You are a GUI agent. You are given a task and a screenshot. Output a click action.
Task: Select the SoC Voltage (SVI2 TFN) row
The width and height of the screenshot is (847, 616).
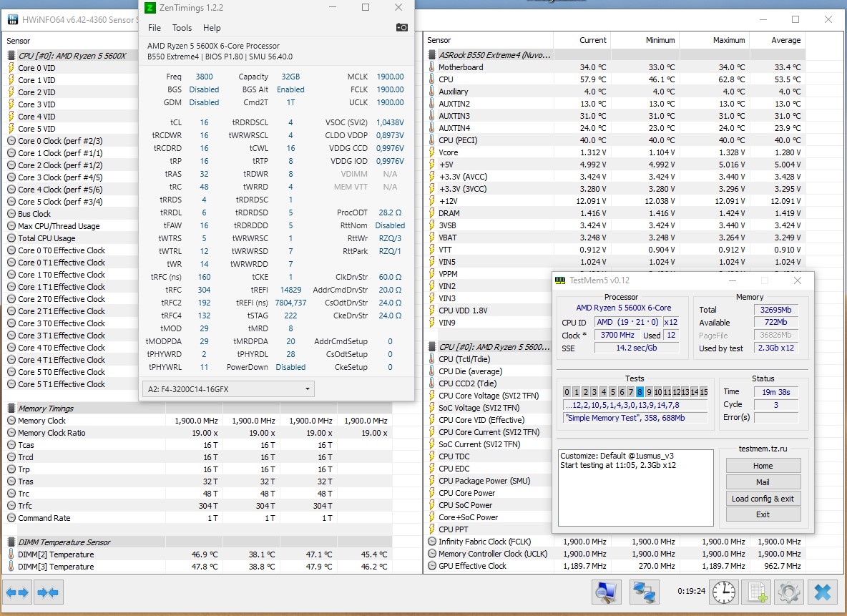pos(489,407)
